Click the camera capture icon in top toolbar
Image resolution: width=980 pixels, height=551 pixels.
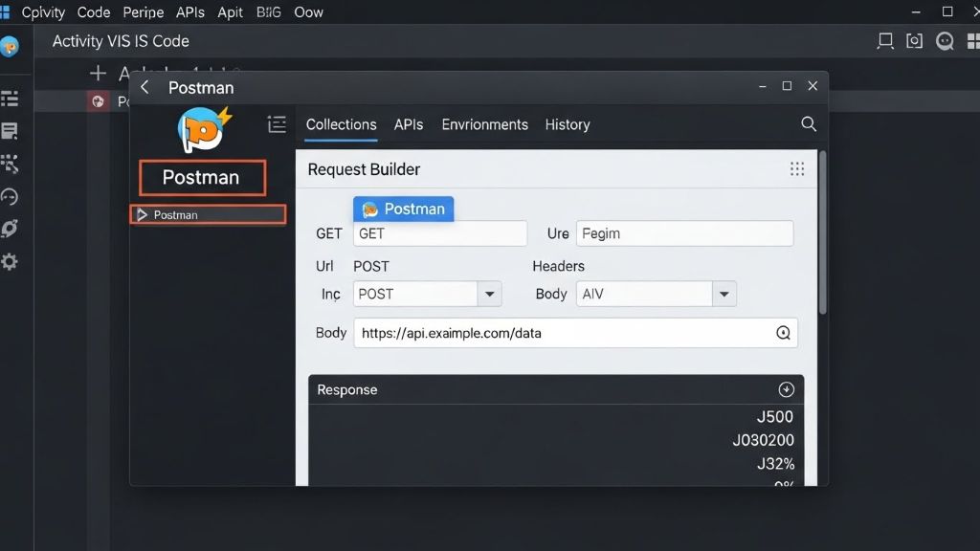(915, 41)
